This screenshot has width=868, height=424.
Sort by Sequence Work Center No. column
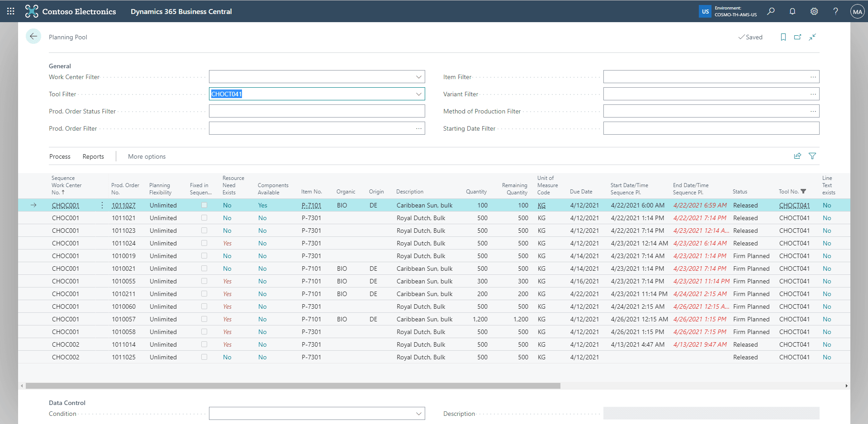66,185
